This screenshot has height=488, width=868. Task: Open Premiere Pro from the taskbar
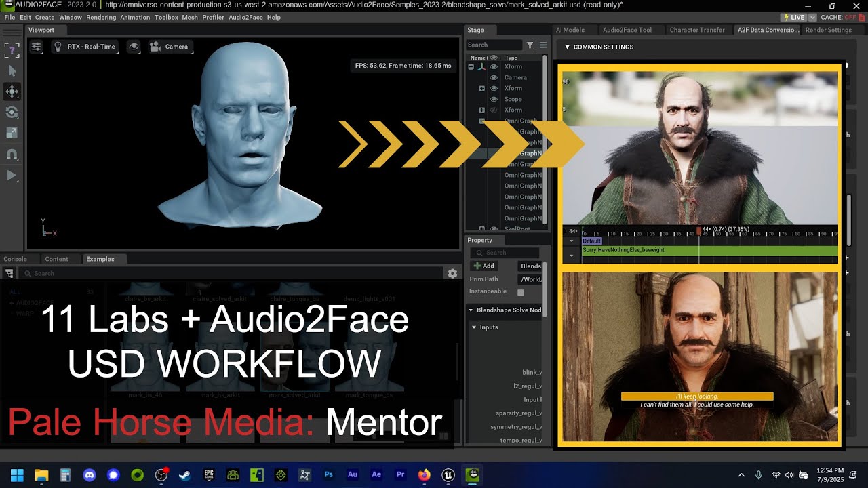(400, 475)
